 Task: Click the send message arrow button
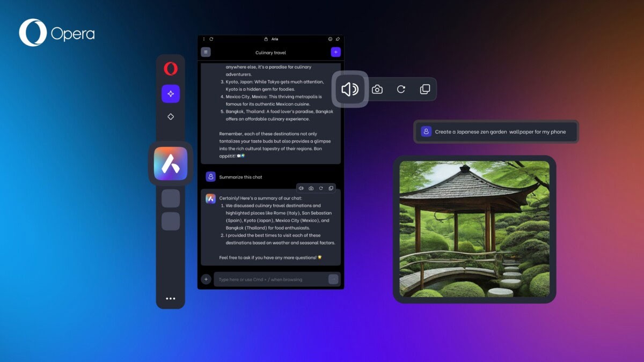[333, 279]
